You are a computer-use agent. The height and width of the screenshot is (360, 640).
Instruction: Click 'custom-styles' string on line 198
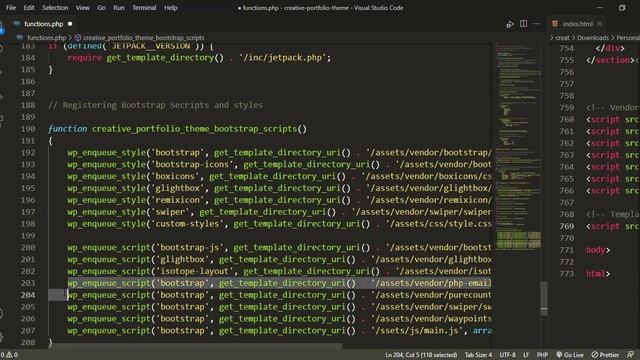[x=187, y=223]
